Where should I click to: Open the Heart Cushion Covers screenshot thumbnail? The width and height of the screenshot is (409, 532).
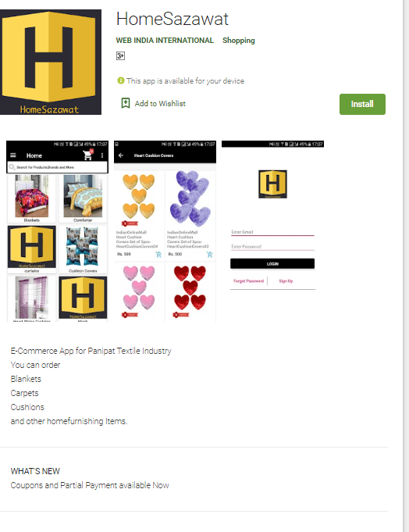[165, 231]
